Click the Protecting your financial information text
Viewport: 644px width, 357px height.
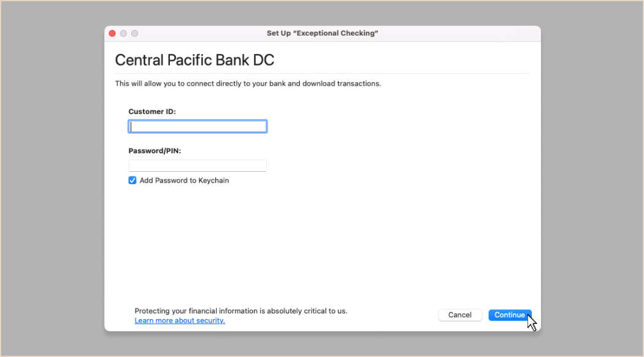pyautogui.click(x=241, y=311)
